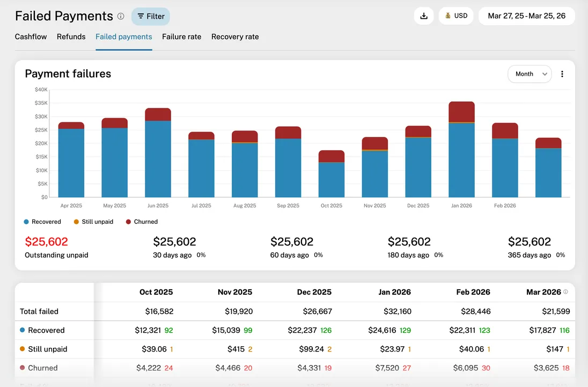Open the USD currency selector
Viewport: 588px width, 387px height.
(456, 16)
